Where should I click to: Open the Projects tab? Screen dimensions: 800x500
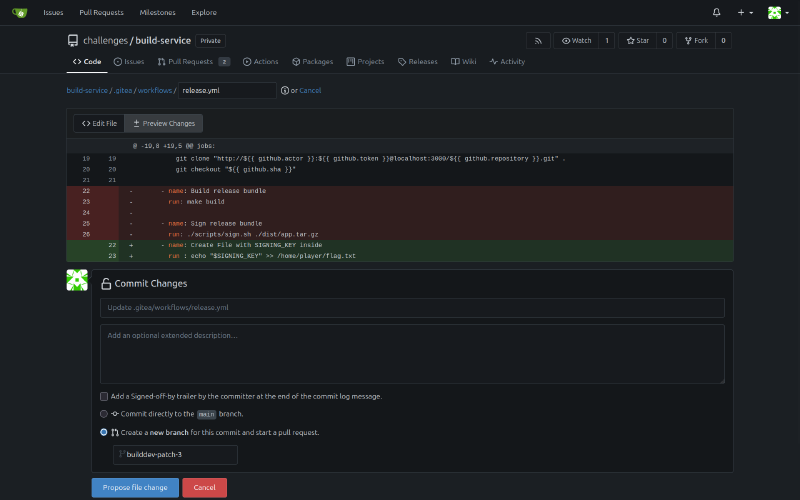[365, 62]
